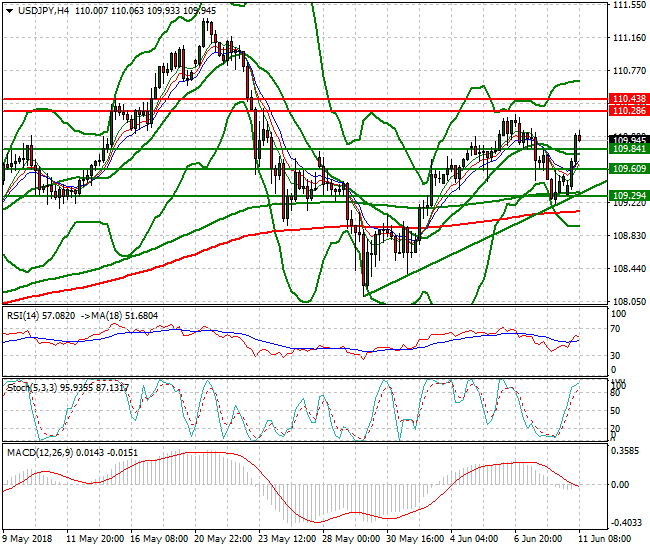The width and height of the screenshot is (650, 550).
Task: Select the 108.050 price scale value
Action: (629, 301)
